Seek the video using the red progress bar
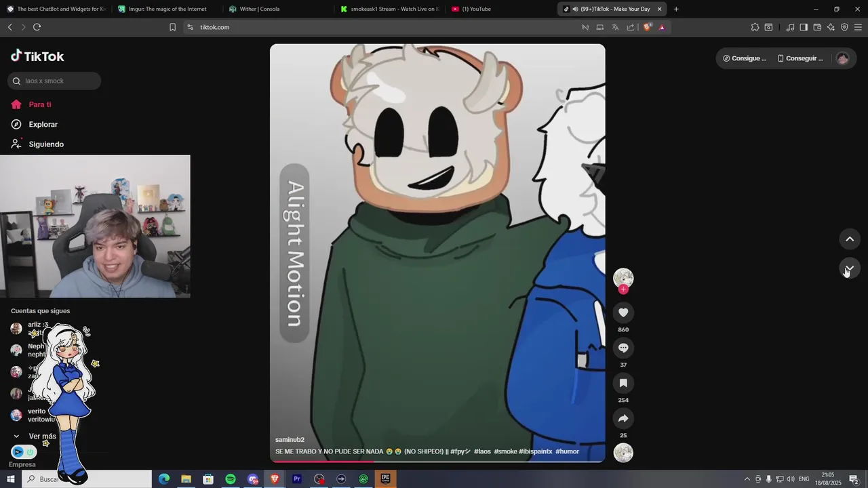The width and height of the screenshot is (868, 488). (x=437, y=462)
